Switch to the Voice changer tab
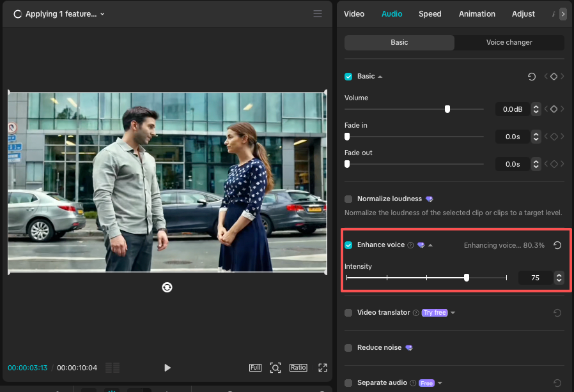 coord(508,42)
